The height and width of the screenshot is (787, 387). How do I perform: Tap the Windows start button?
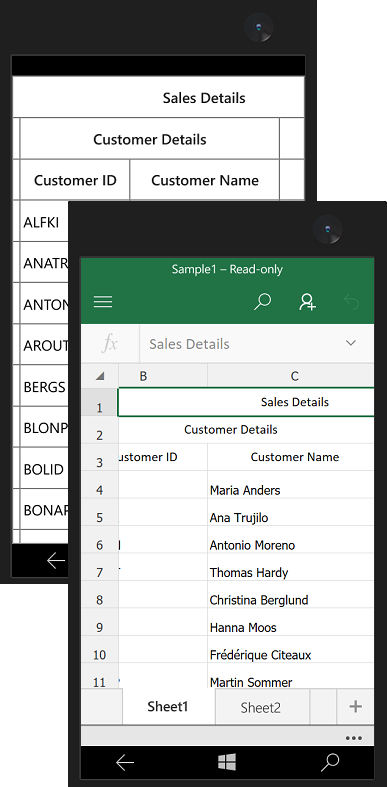pyautogui.click(x=227, y=763)
